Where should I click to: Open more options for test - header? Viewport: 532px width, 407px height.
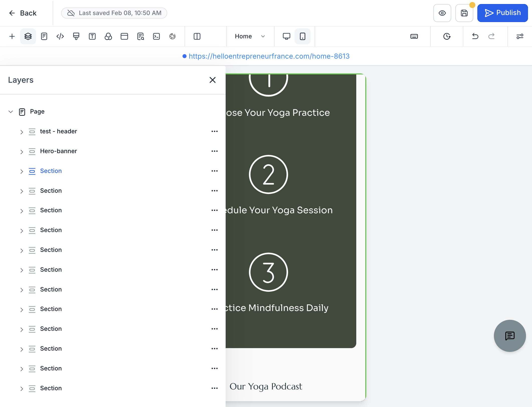[215, 131]
